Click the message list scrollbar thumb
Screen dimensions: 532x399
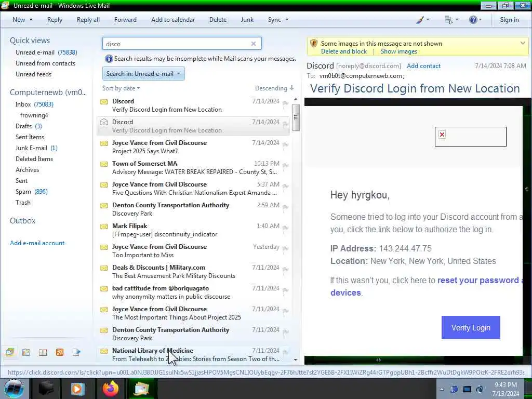pyautogui.click(x=296, y=117)
